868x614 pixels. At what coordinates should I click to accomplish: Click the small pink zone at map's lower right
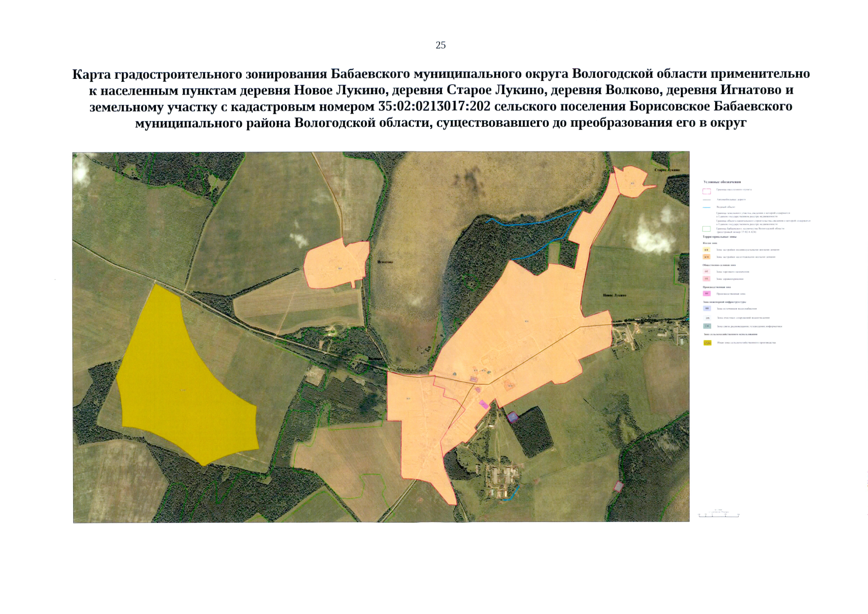(619, 486)
